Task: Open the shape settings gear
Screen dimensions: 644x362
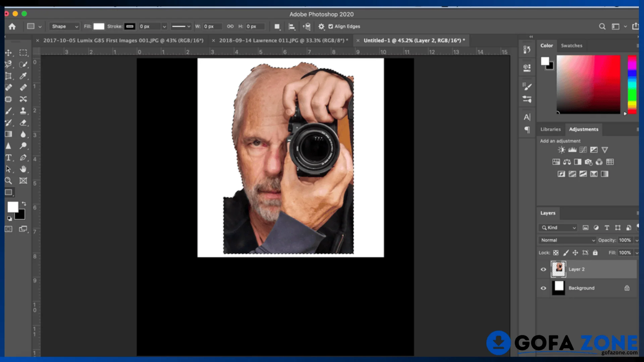Action: click(x=321, y=26)
